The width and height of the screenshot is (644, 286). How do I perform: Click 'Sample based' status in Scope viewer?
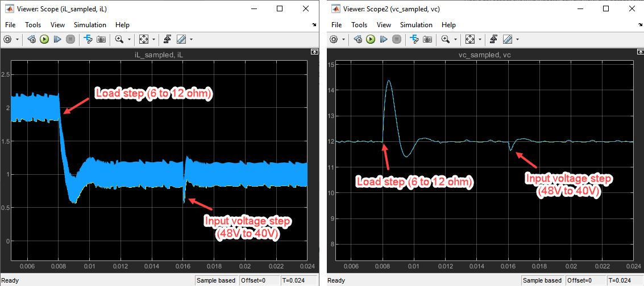tap(215, 281)
